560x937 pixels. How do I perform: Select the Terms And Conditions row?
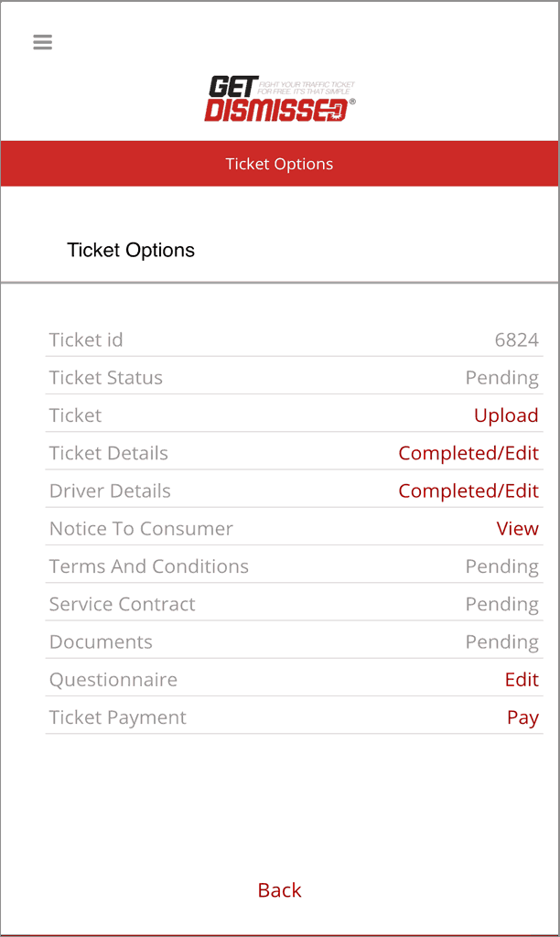[x=148, y=566]
